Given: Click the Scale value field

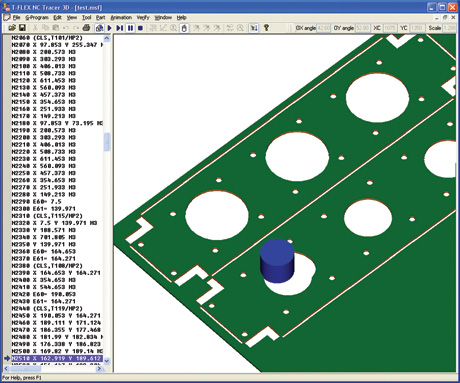Looking at the screenshot, I should [449, 28].
